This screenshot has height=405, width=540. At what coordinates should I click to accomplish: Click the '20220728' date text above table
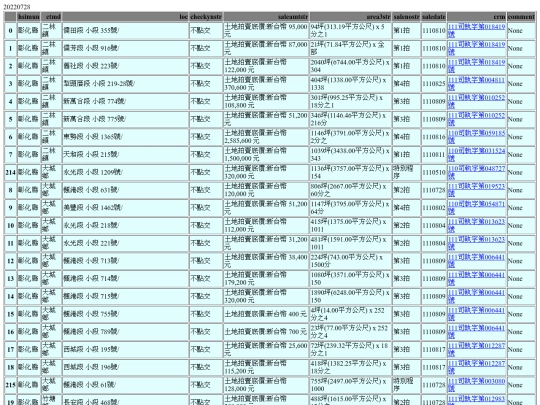click(x=17, y=7)
